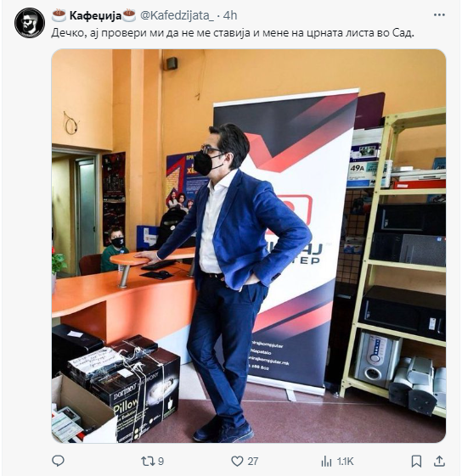This screenshot has height=476, width=462.
Task: Open the photo of the man in blue blazer
Action: point(249,246)
